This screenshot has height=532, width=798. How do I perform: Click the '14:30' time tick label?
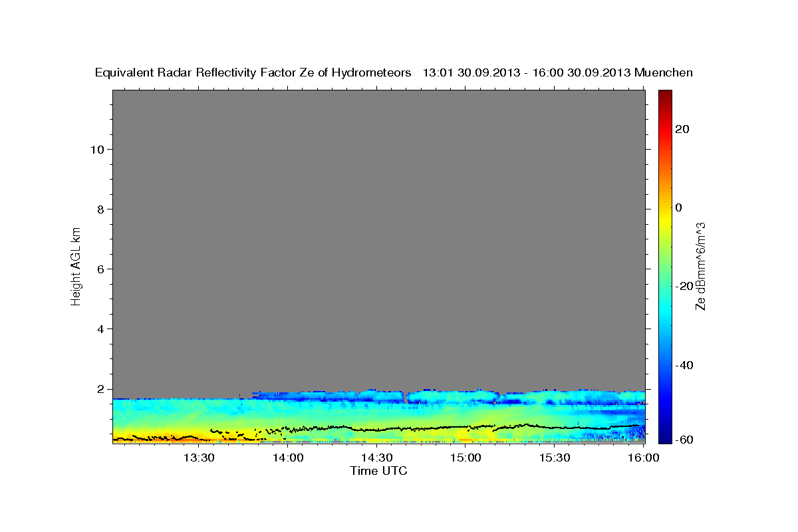point(377,458)
